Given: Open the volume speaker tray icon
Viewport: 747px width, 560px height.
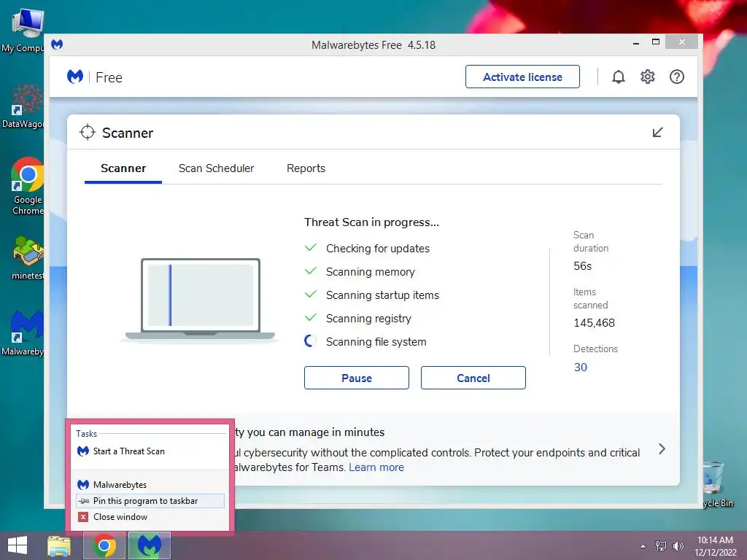Looking at the screenshot, I should (x=678, y=546).
